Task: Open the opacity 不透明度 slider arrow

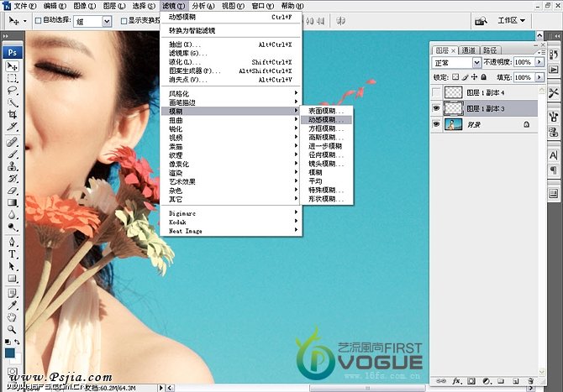Action: [537, 63]
